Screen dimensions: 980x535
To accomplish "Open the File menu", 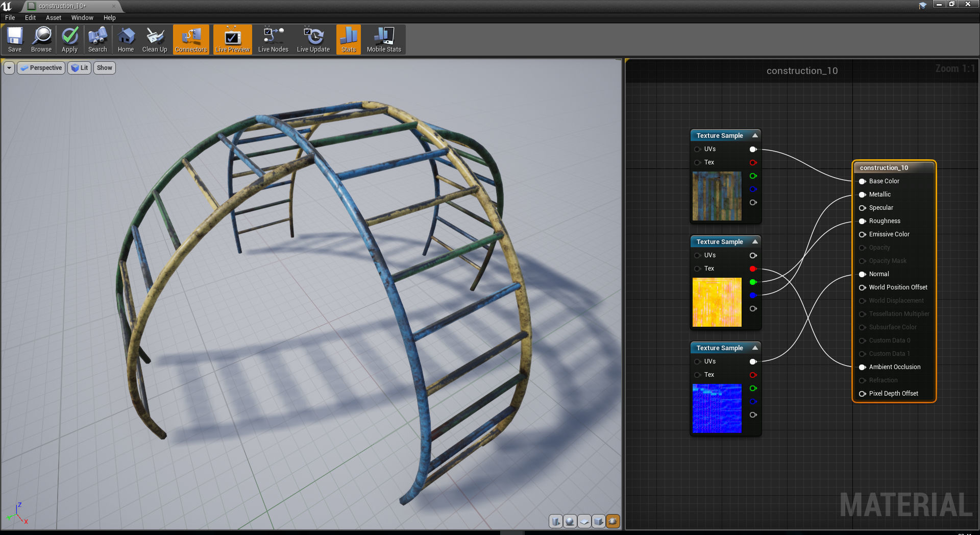I will coord(10,17).
